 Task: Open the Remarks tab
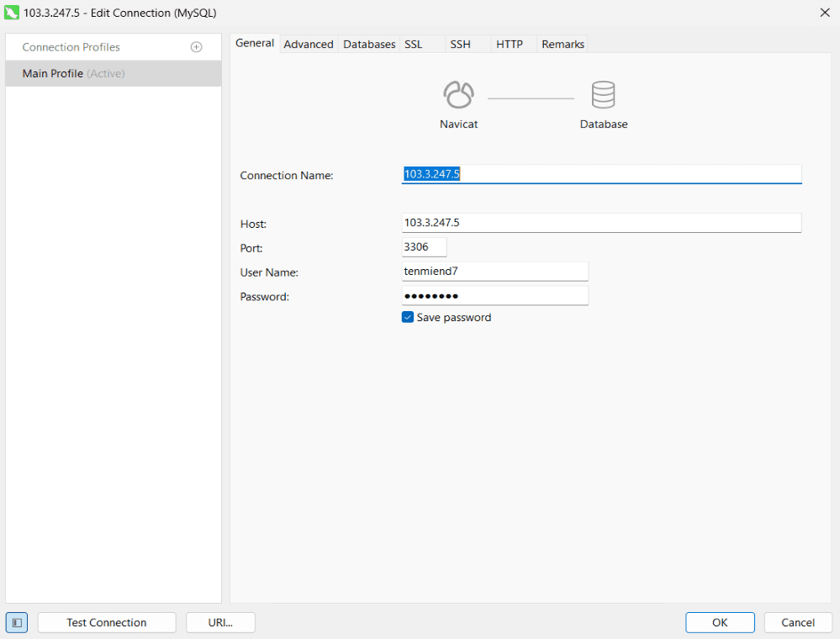[563, 44]
